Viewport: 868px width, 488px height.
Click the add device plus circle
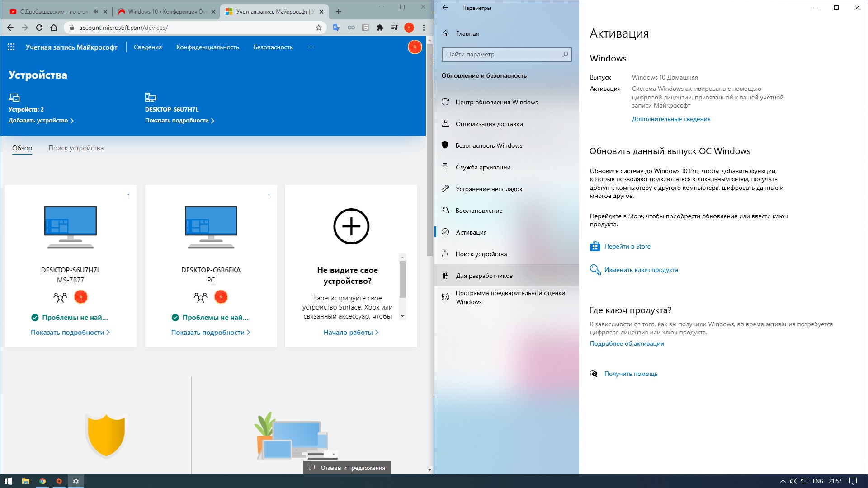coord(351,226)
